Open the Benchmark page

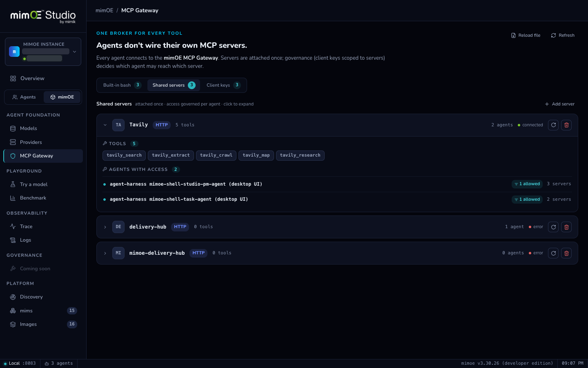43,198
